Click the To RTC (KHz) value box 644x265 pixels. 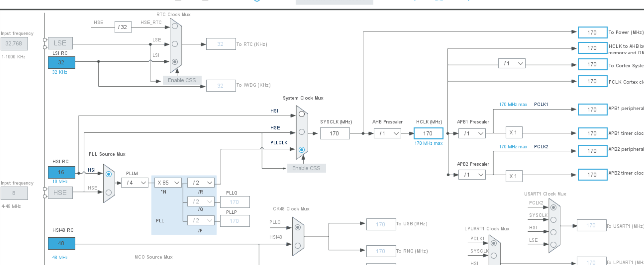221,44
